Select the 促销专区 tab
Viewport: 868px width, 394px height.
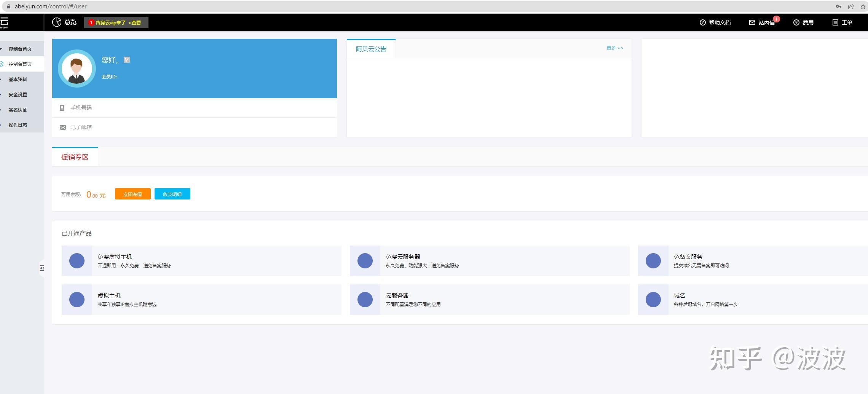pos(75,157)
